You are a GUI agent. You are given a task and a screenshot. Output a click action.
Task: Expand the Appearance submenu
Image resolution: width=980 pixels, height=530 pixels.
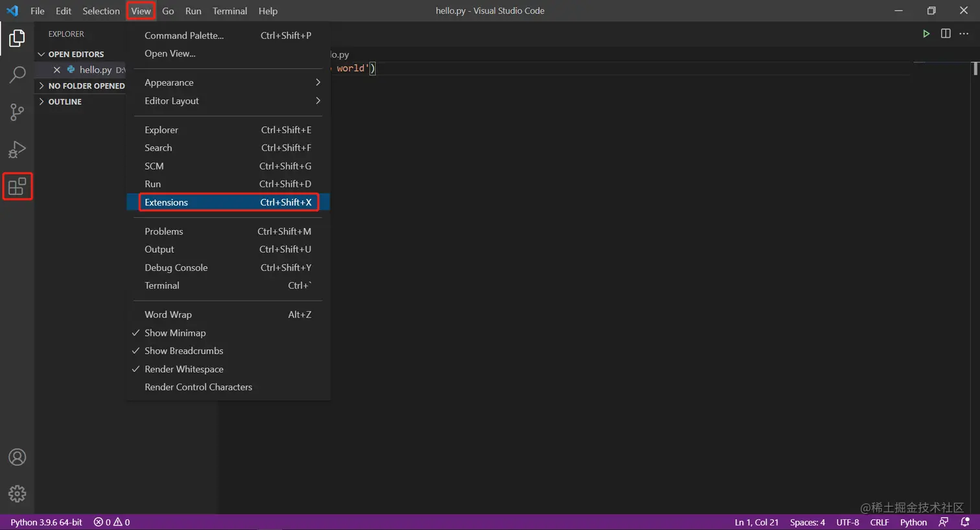tap(228, 82)
